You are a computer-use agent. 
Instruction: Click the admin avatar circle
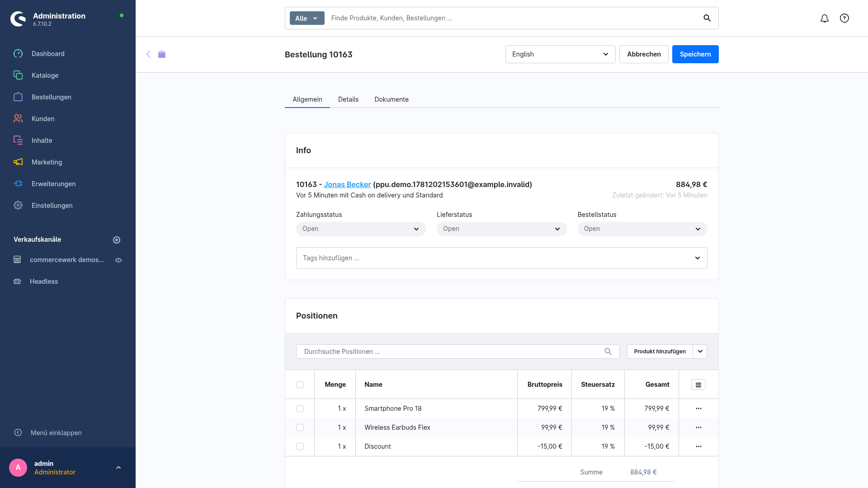tap(18, 468)
